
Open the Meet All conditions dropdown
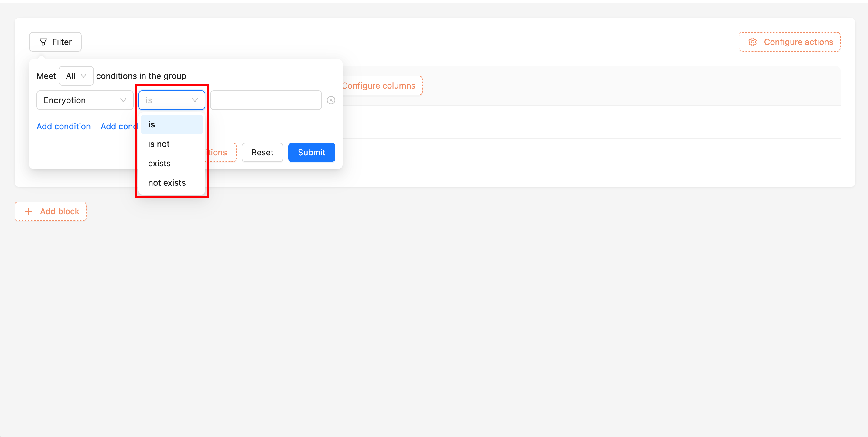click(x=76, y=76)
